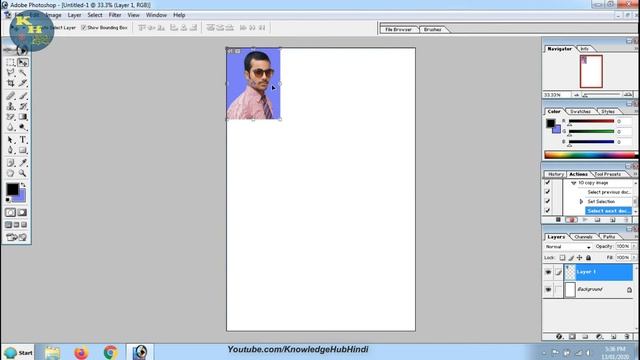
Task: Click the Navigator zoom slider
Action: point(602,95)
